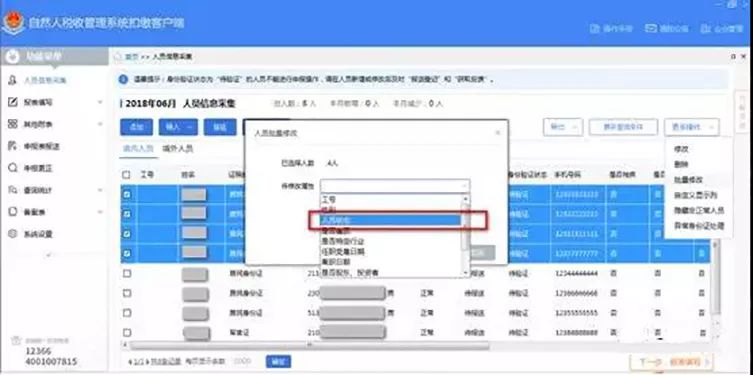Select 隐藏非正常人员 in the menu
Viewport: 753px width, 375px height.
coord(699,210)
